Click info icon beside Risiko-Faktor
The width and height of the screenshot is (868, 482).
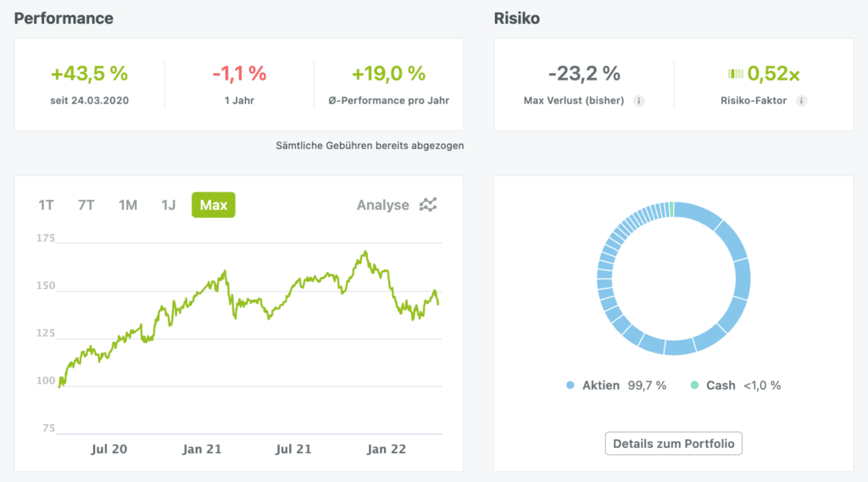[x=801, y=101]
